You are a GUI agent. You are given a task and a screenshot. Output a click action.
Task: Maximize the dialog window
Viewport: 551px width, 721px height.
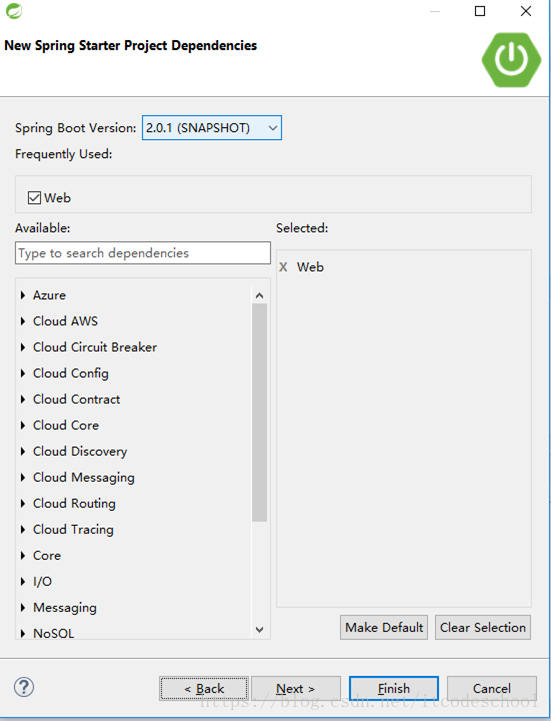pos(480,11)
